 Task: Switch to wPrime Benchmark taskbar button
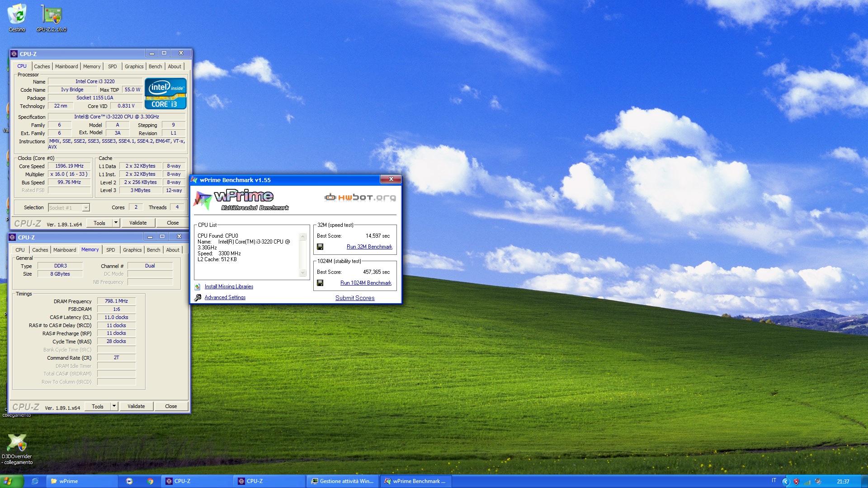pos(415,481)
